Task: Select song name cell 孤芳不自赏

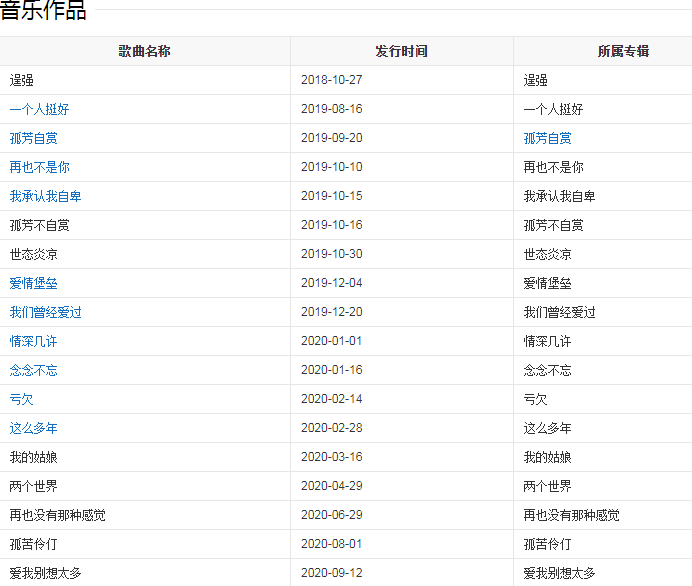Action: tap(39, 225)
